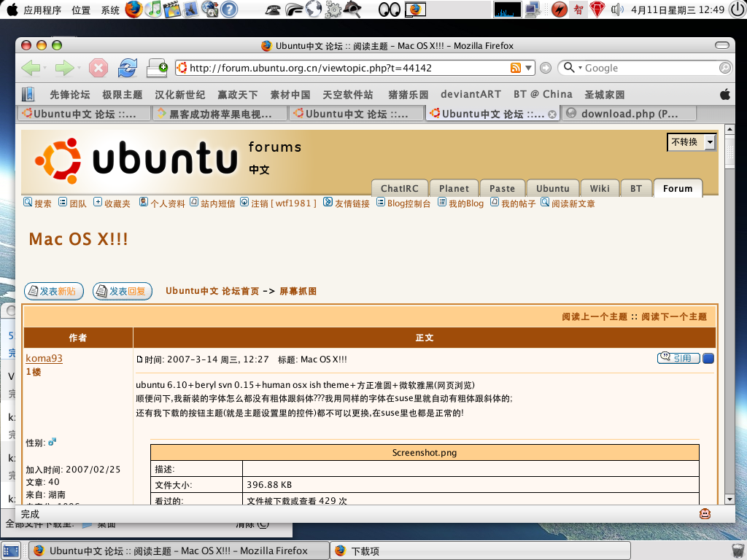Launch Firefox from the top panel launcher
Image resolution: width=747 pixels, height=560 pixels.
(x=133, y=9)
